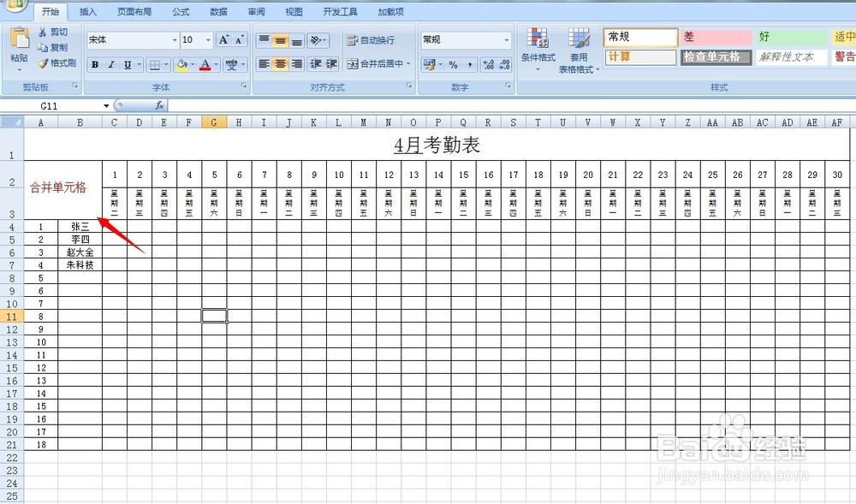Open the Font group dialog launcher

tap(244, 86)
